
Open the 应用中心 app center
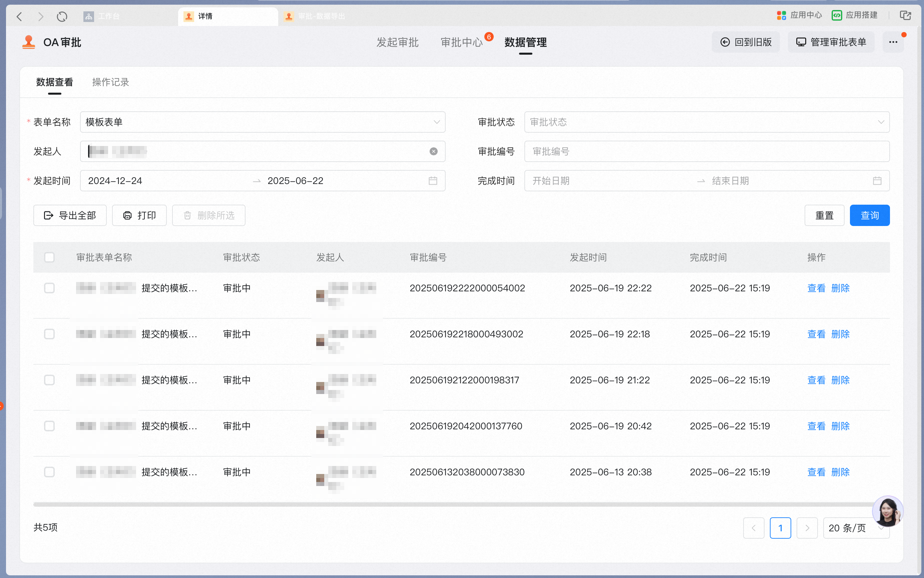[x=799, y=15]
